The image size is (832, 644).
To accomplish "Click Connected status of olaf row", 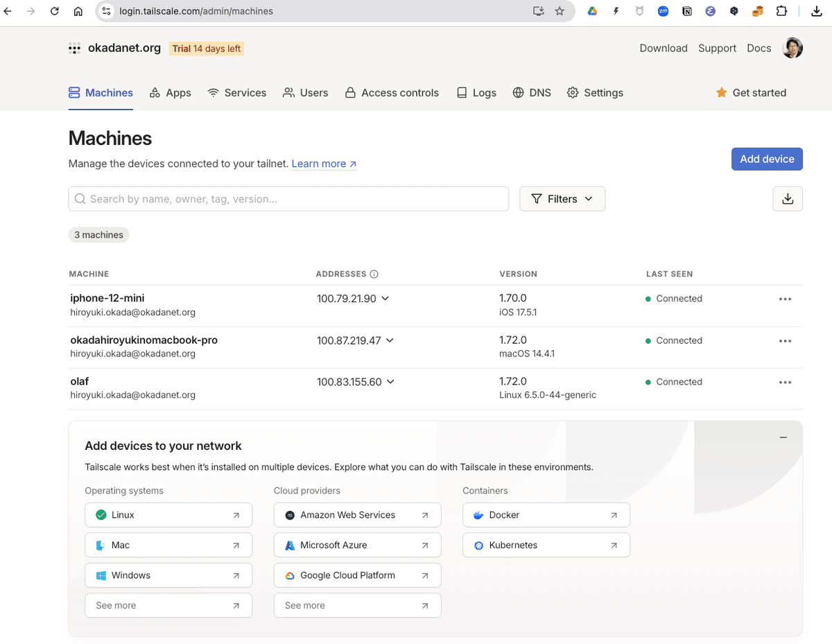I will 674,382.
